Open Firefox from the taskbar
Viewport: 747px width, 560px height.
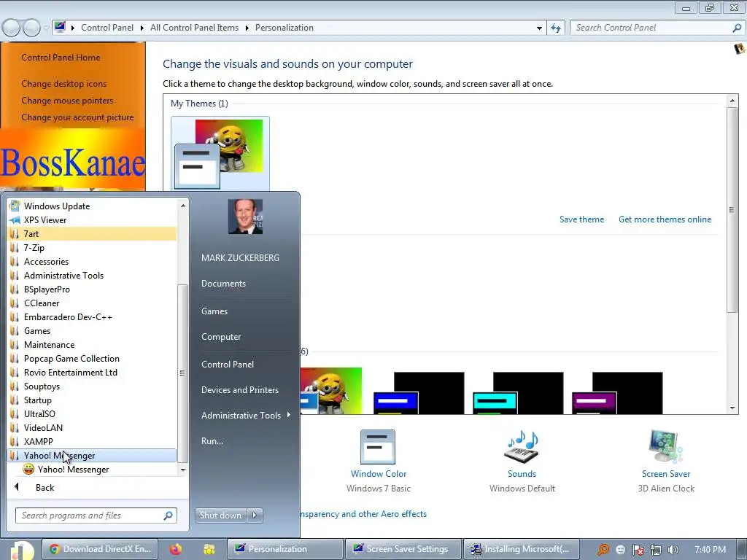(x=176, y=549)
